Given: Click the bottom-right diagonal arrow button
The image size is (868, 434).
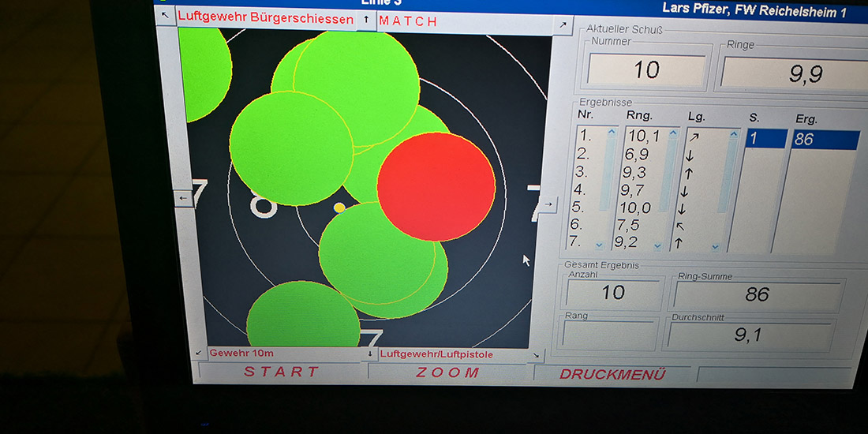Looking at the screenshot, I should pos(537,356).
